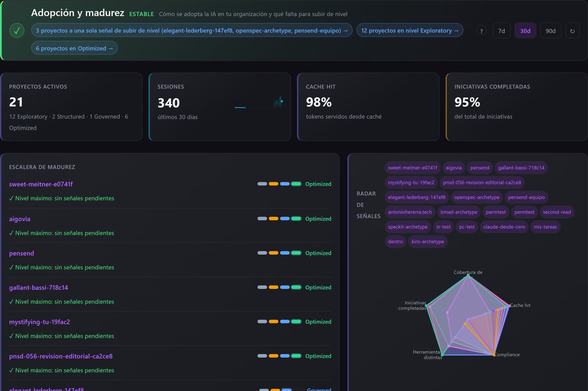Open gallant-bassi-718c14 in maturity ladder
The width and height of the screenshot is (588, 391).
coord(39,287)
